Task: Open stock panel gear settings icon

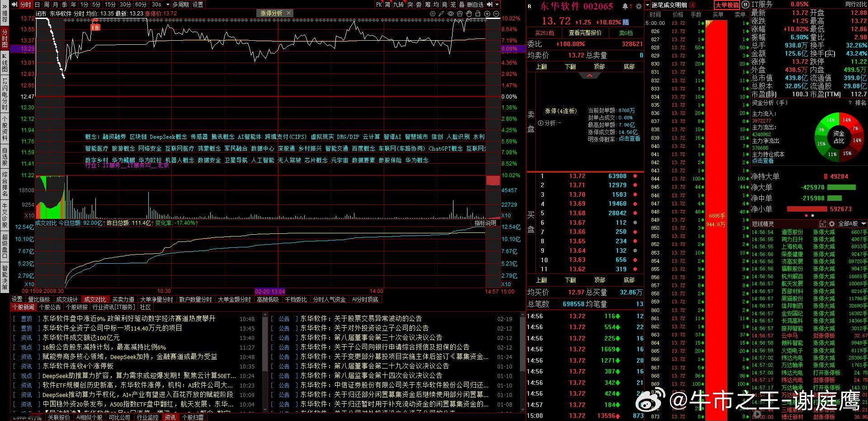Action: coord(638,6)
